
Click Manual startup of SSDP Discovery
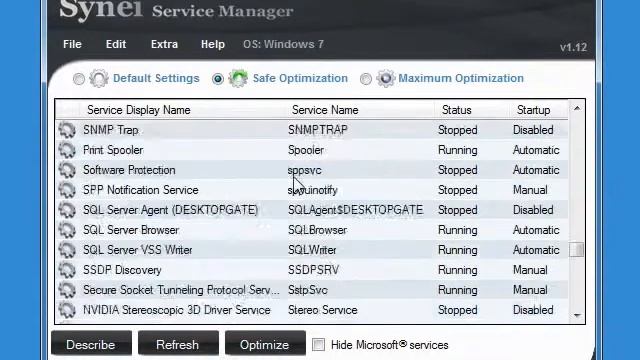(x=530, y=270)
